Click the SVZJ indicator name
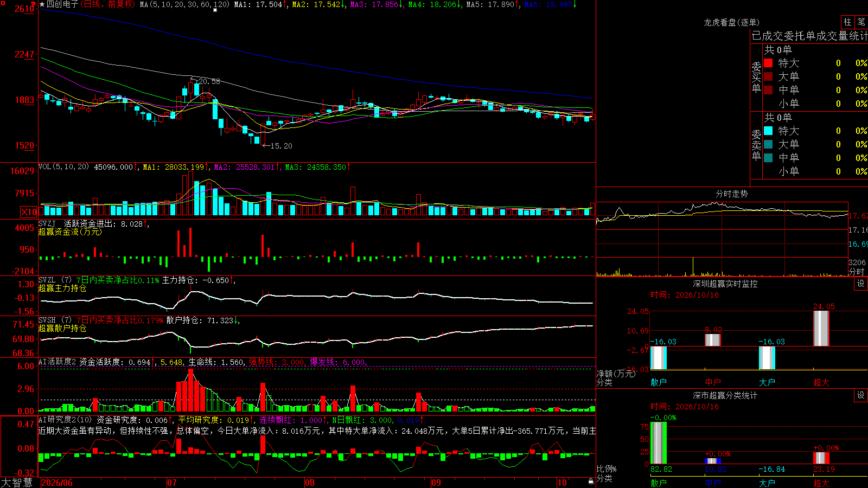The width and height of the screenshot is (868, 488). pos(47,223)
